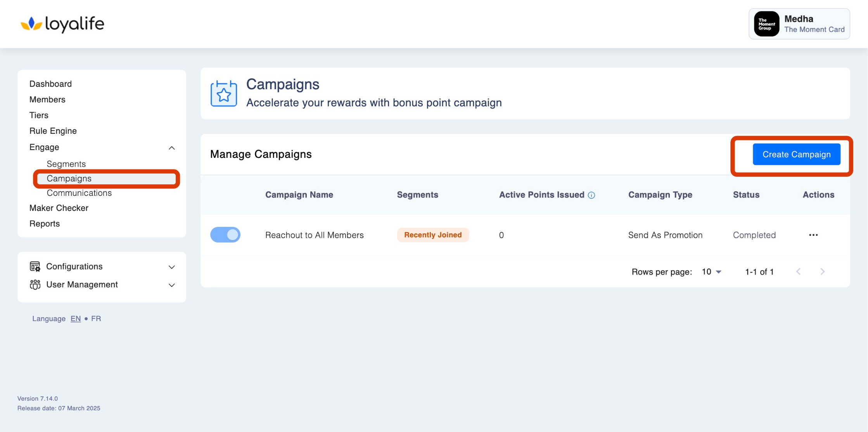Collapse the Engage menu section
This screenshot has height=432, width=868.
(172, 148)
